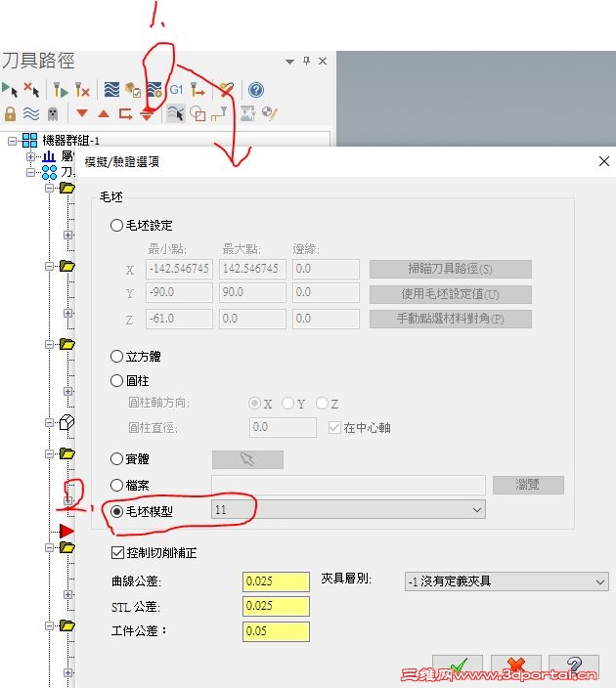Viewport: 616px width, 688px height.
Task: Regenerate all selected operations
Action: point(61,90)
